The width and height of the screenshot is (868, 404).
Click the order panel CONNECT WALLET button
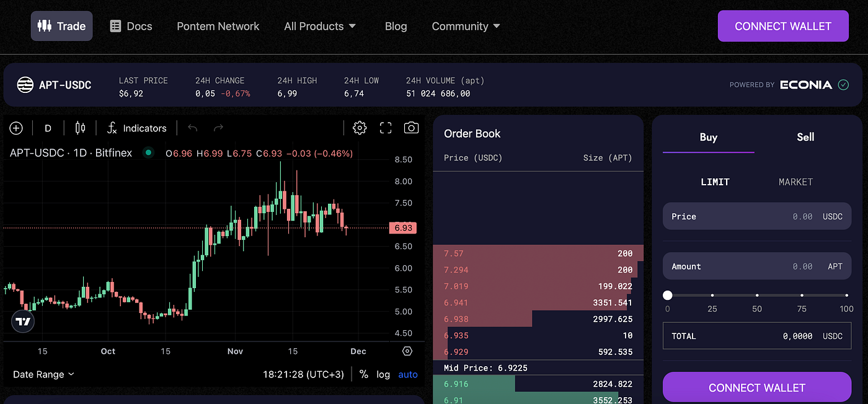(x=757, y=387)
